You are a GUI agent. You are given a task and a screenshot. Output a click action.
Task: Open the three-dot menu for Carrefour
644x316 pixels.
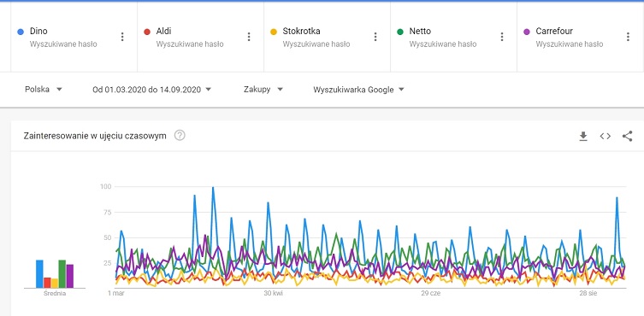tap(628, 37)
